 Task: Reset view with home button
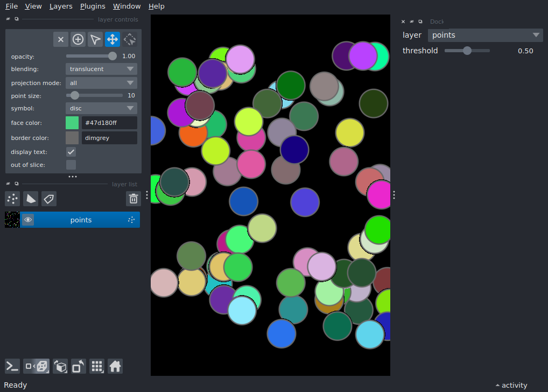115,367
